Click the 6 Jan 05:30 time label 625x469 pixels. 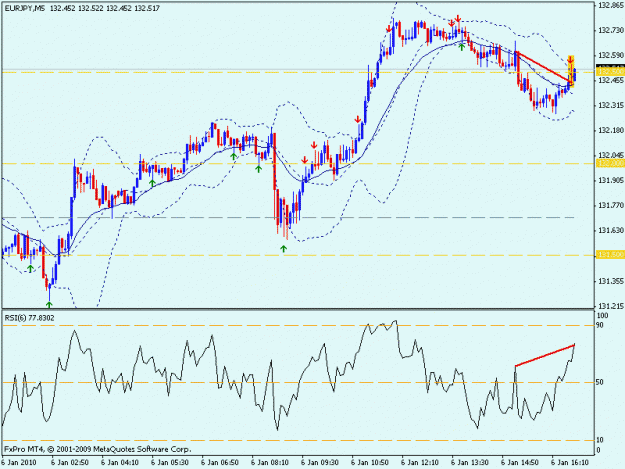click(x=170, y=463)
